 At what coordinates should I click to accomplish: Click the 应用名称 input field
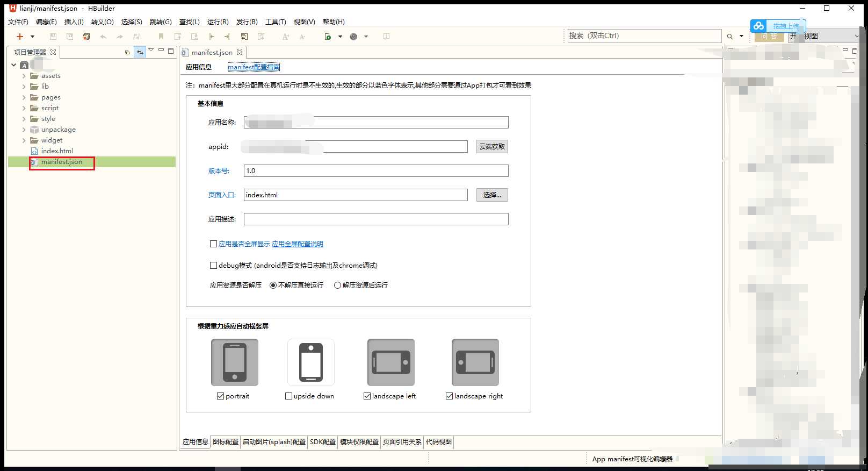pyautogui.click(x=376, y=123)
